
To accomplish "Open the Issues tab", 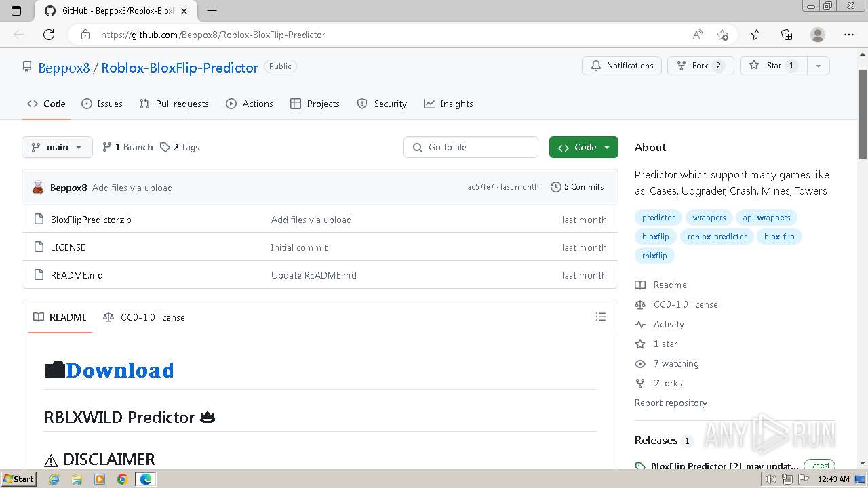I will point(102,104).
